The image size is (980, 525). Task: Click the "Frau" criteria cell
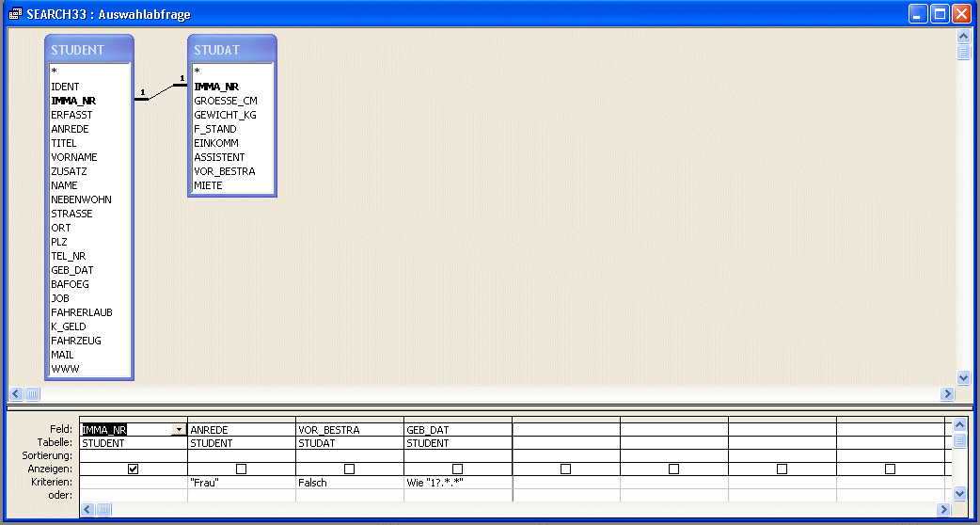[242, 483]
